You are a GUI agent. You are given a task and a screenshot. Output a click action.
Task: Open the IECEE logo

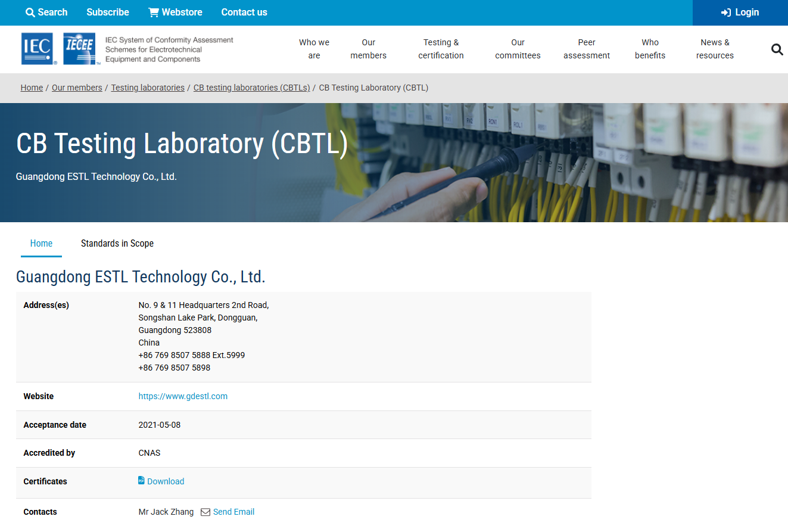[81, 49]
